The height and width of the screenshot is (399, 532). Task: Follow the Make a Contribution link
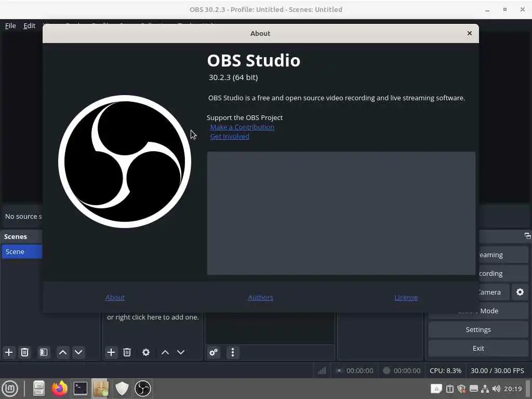tap(242, 127)
